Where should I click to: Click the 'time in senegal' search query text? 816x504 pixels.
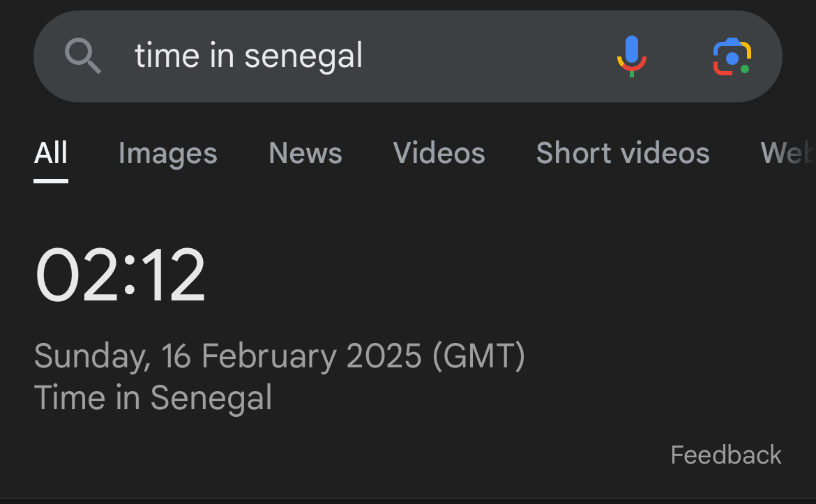point(248,56)
